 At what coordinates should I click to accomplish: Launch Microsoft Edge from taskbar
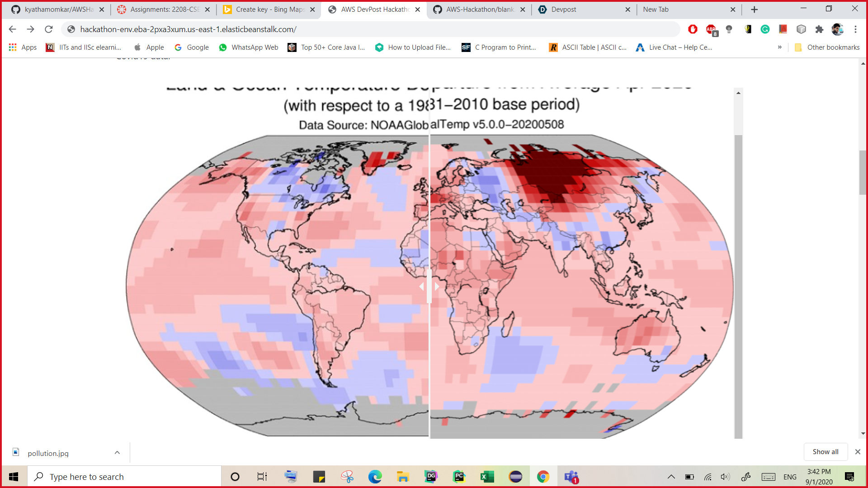tap(375, 477)
